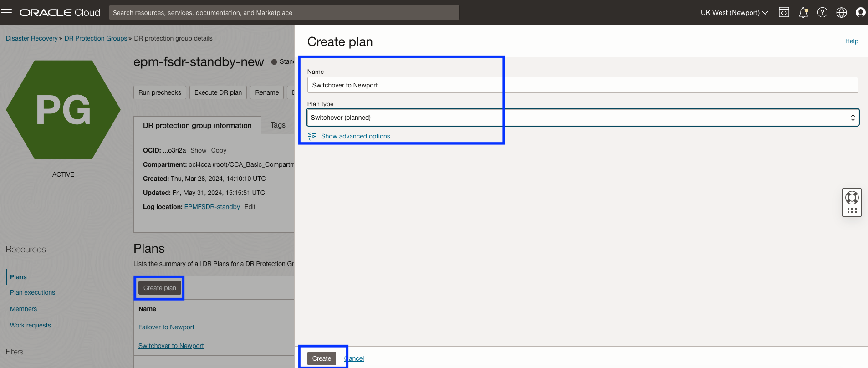
Task: Select Work requests in Resources menu
Action: (31, 325)
